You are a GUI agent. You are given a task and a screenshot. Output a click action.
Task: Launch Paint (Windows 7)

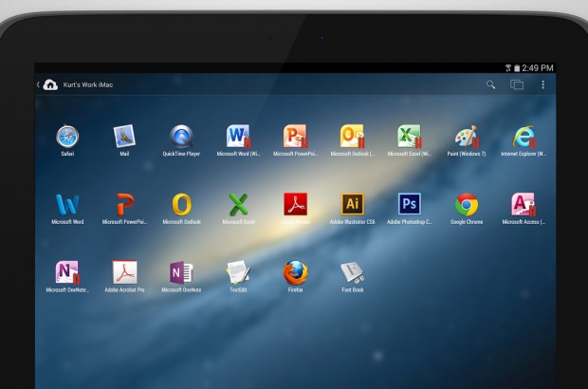point(466,137)
